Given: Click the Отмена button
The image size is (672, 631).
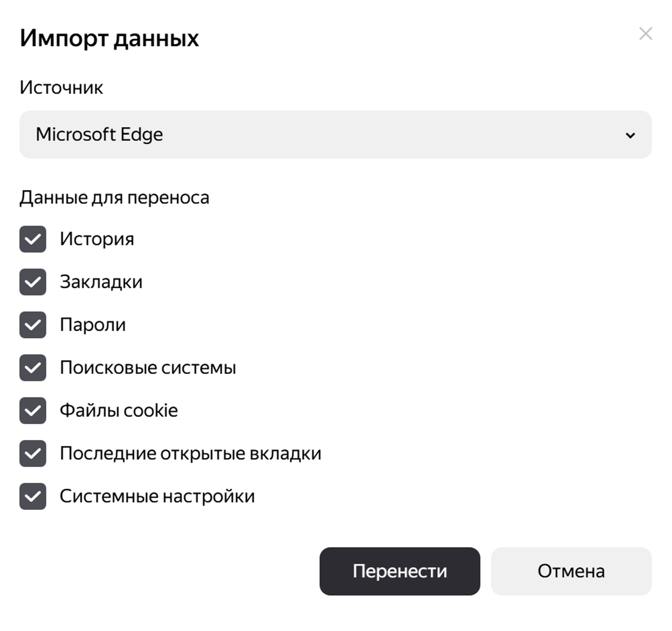Looking at the screenshot, I should point(571,571).
